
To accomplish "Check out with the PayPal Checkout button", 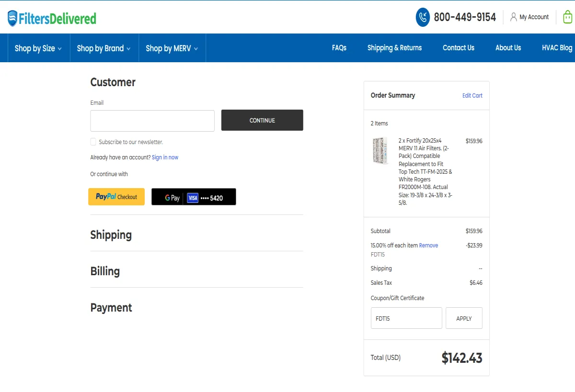I will [x=116, y=197].
